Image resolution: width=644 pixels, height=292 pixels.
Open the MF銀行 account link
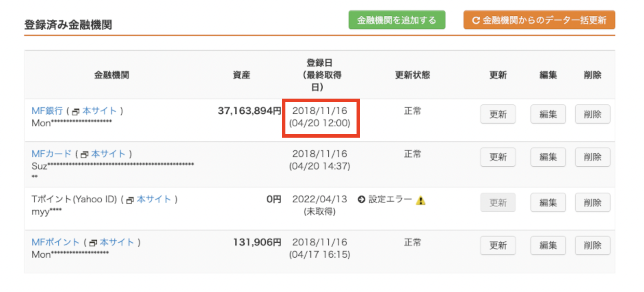tap(47, 111)
